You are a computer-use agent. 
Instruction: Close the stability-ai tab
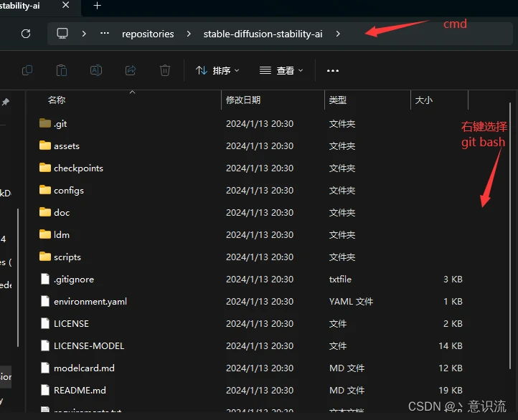pyautogui.click(x=66, y=5)
